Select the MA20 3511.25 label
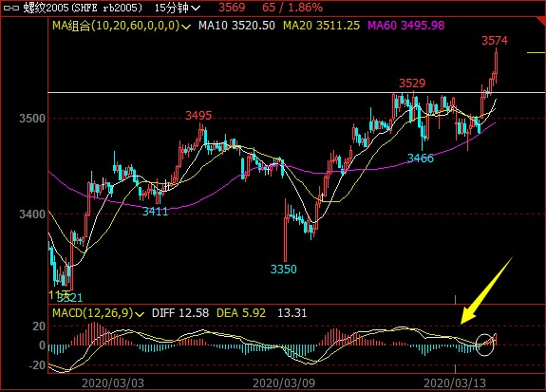The width and height of the screenshot is (546, 392). pyautogui.click(x=321, y=26)
